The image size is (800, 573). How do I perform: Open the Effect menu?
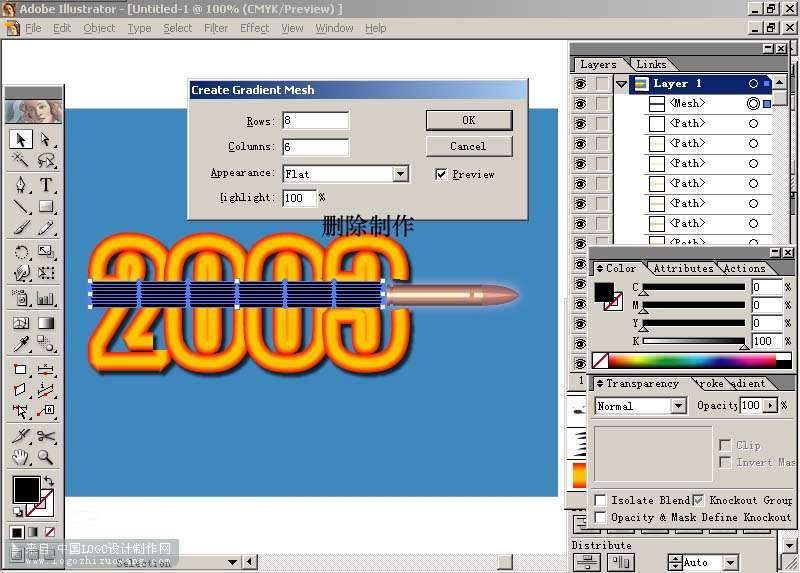pyautogui.click(x=254, y=29)
